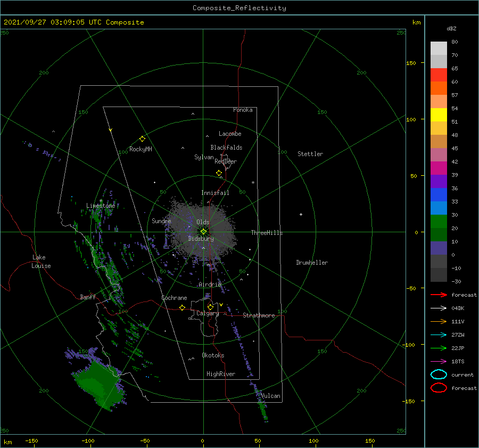Click the Banff label
Screen dimensions: 479x448
click(88, 297)
